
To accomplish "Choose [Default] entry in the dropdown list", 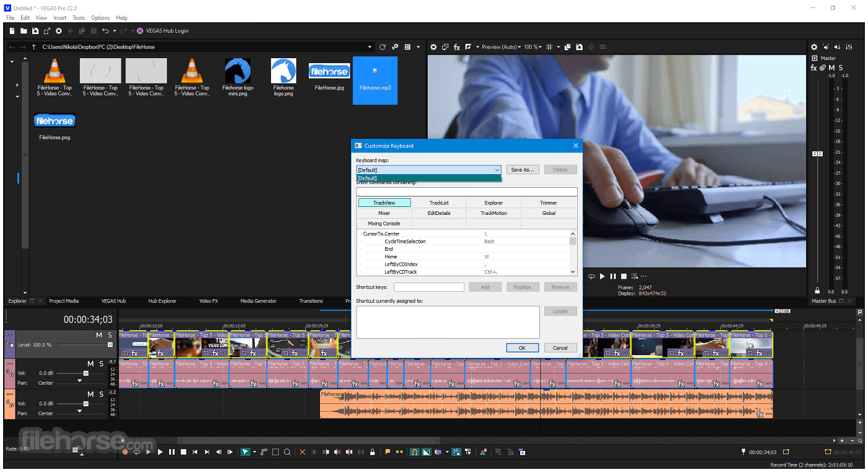I will click(429, 178).
